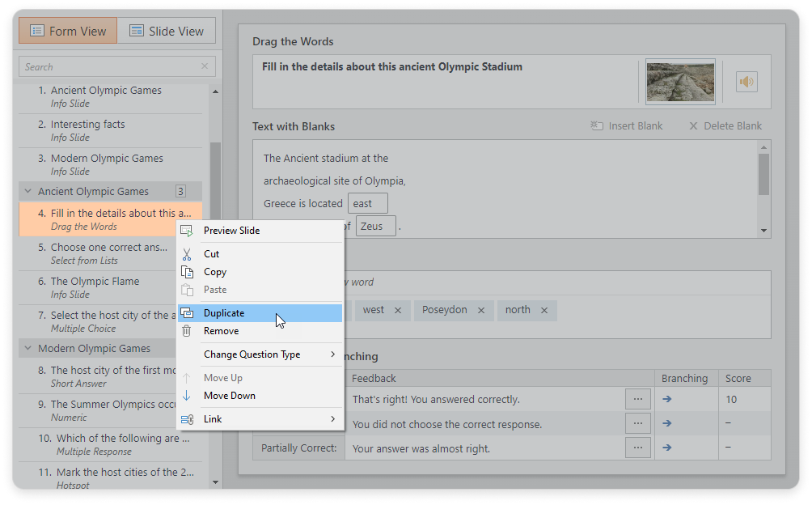Click the Insert Blank button
The width and height of the screenshot is (812, 505).
pos(627,126)
